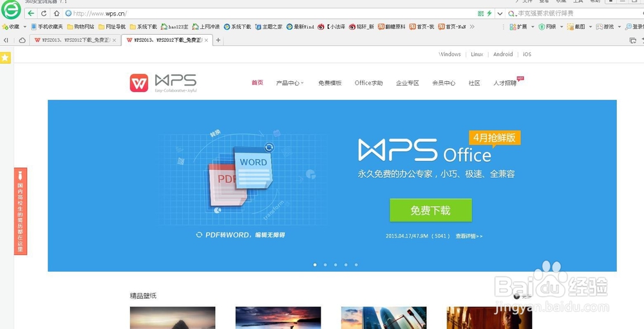Open the search engine selector icon

512,14
